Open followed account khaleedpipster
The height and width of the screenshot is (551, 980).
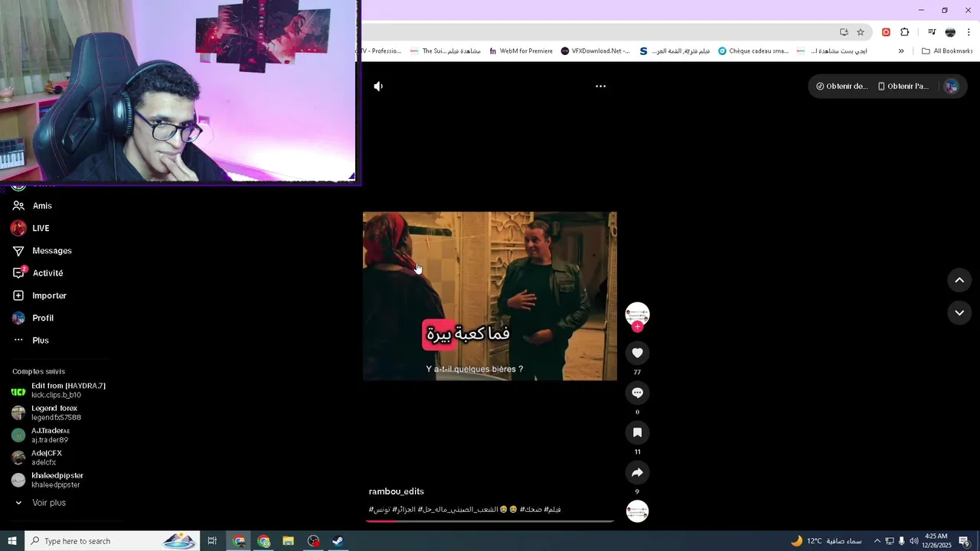click(47, 480)
